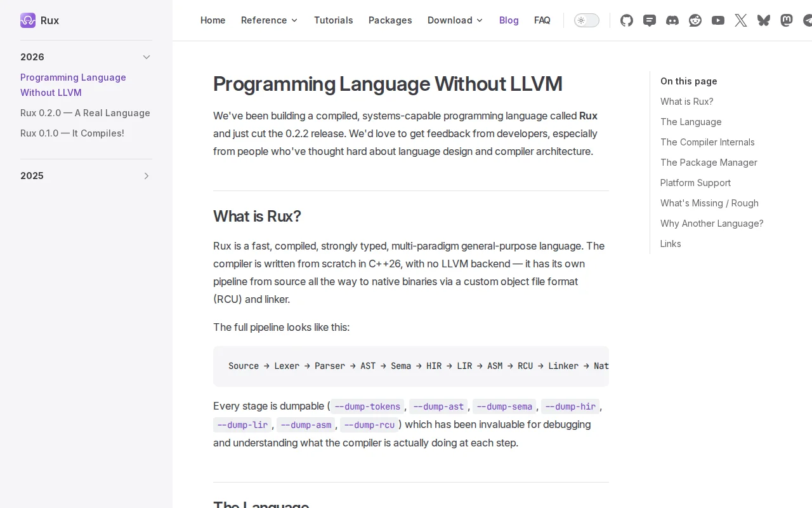Click the '--dump-ast' inline code
Viewport: 812px width, 508px height.
[x=438, y=406]
